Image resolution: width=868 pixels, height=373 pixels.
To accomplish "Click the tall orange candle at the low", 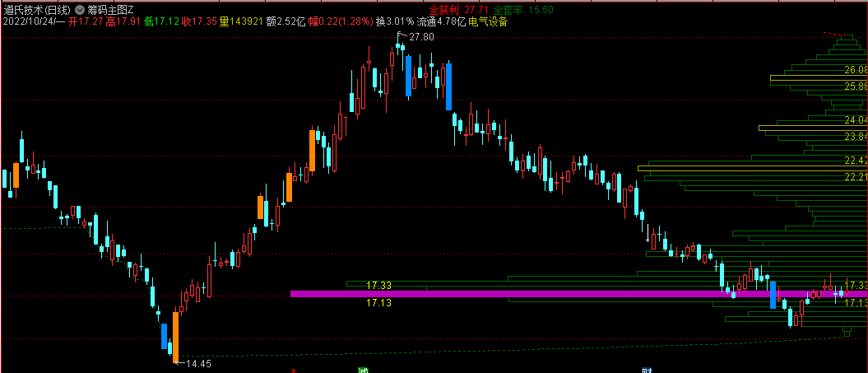I will click(175, 335).
